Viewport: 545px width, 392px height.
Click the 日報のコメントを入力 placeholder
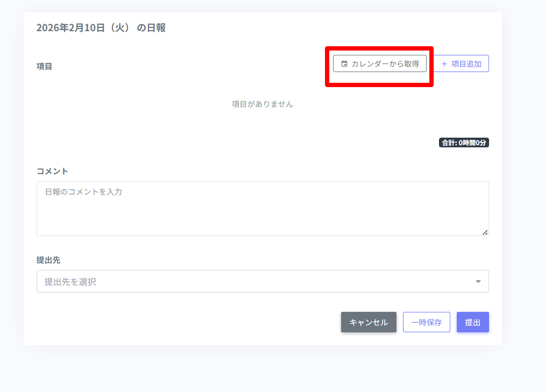pos(83,191)
